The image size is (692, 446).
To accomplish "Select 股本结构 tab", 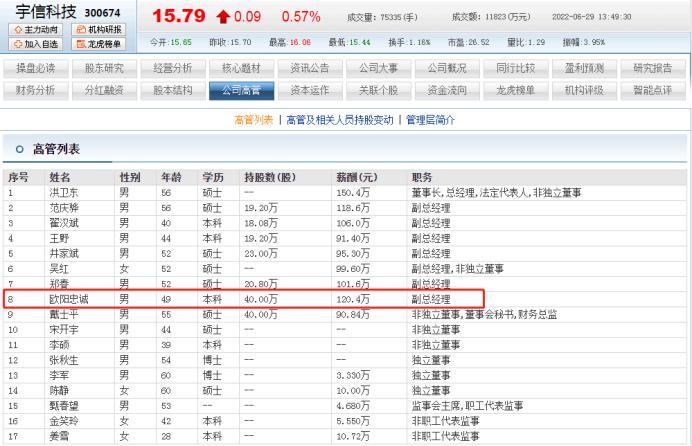I will [x=173, y=90].
